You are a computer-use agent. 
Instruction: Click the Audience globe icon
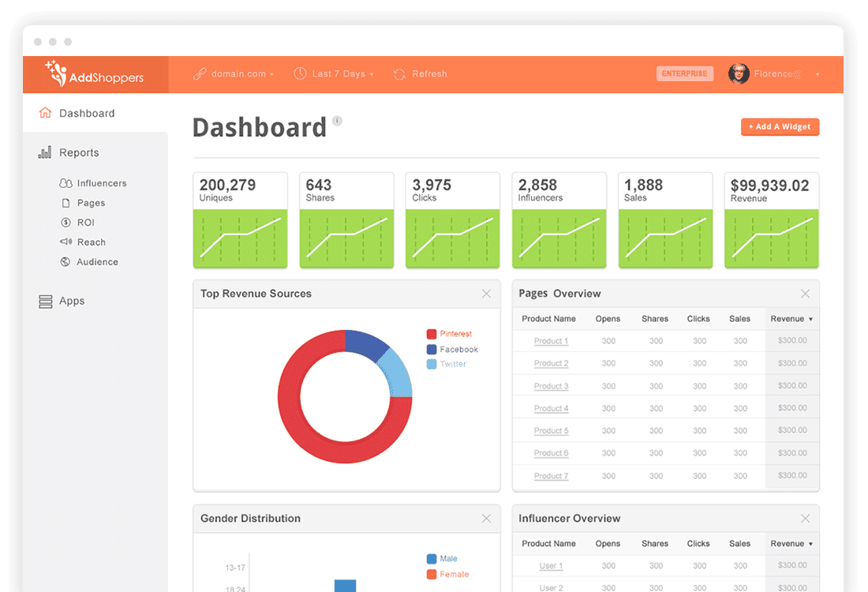65,262
